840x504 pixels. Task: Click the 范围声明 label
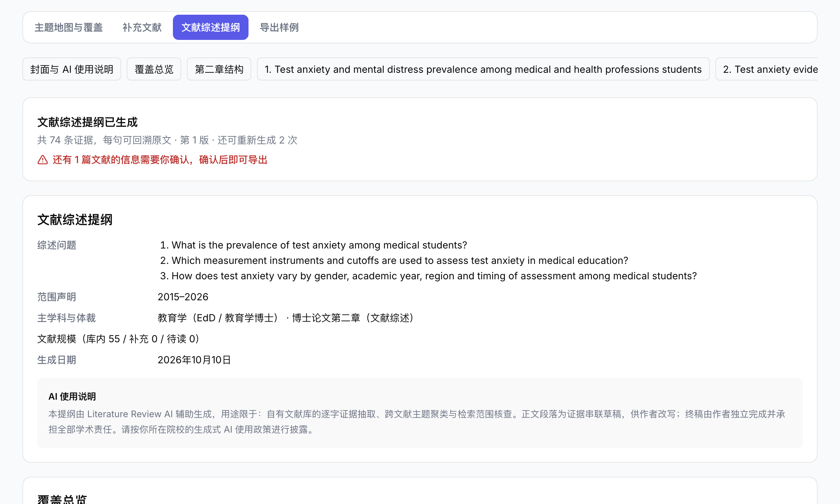click(x=57, y=297)
